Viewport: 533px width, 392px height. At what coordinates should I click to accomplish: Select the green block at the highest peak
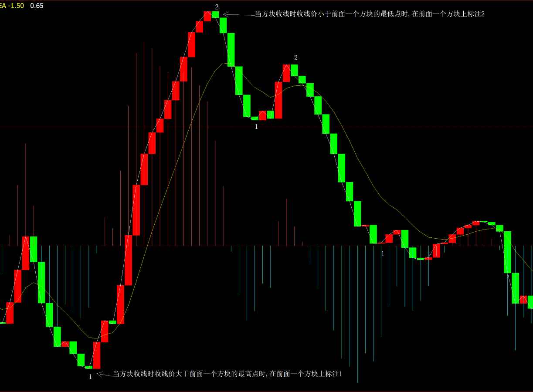(x=215, y=14)
